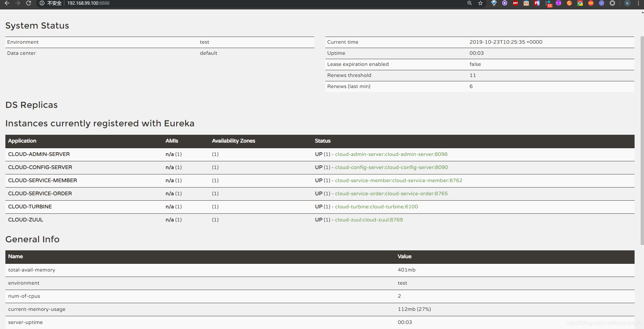Select the CLOUD-SERVICE-ORDER application name
Viewport: 644px width, 329px height.
click(40, 194)
